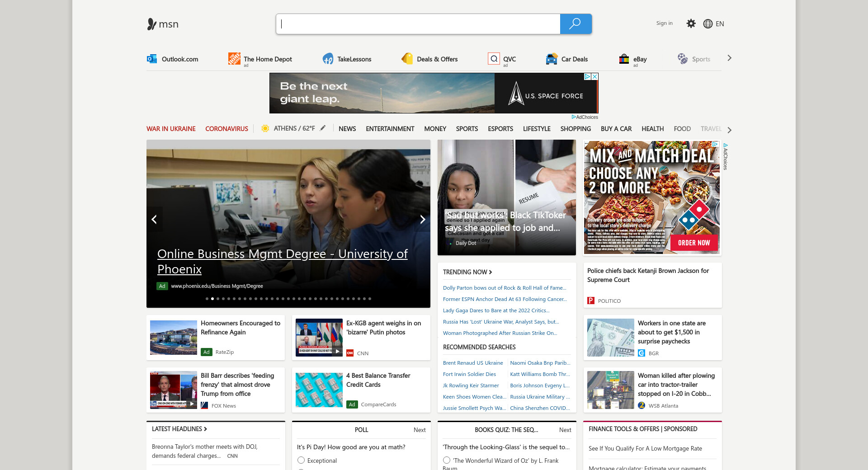This screenshot has width=868, height=470.
Task: Select the Exceptional poll option
Action: [301, 460]
